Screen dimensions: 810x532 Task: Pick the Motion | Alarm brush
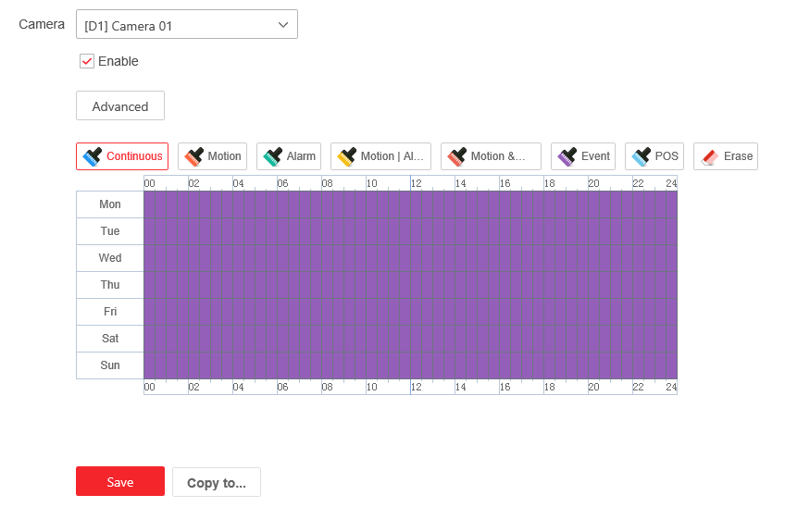pyautogui.click(x=380, y=156)
